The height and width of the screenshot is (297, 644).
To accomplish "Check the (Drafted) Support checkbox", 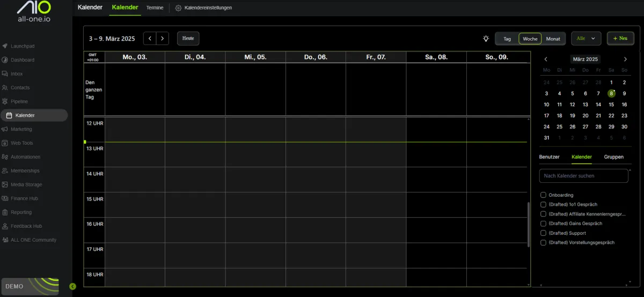I will [543, 233].
